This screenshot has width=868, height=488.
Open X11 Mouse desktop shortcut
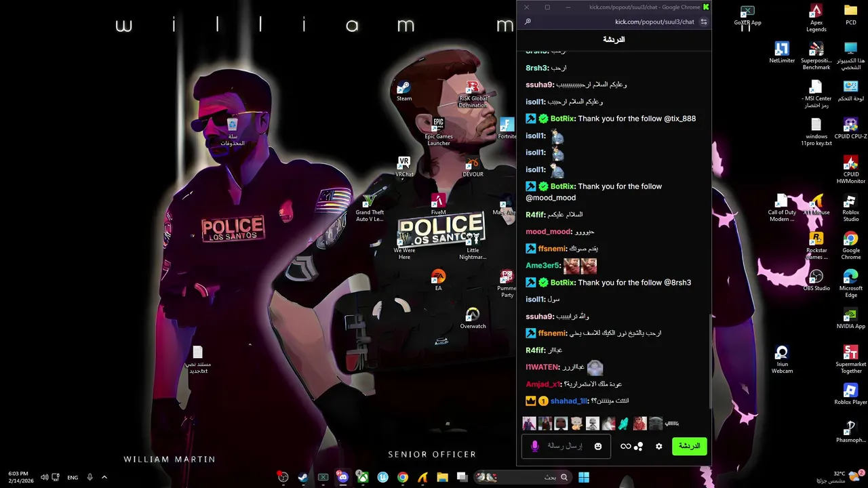[816, 205]
